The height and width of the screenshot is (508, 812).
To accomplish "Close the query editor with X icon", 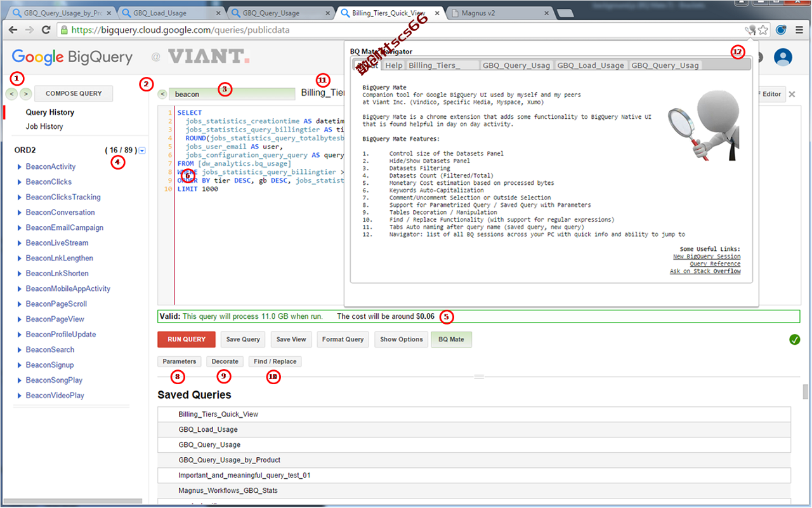I will pos(792,95).
